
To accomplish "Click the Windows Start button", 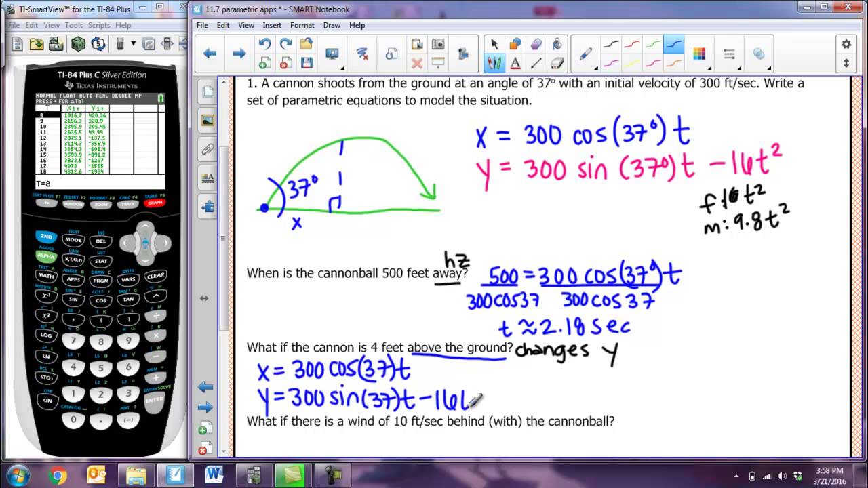I will pos(17,474).
